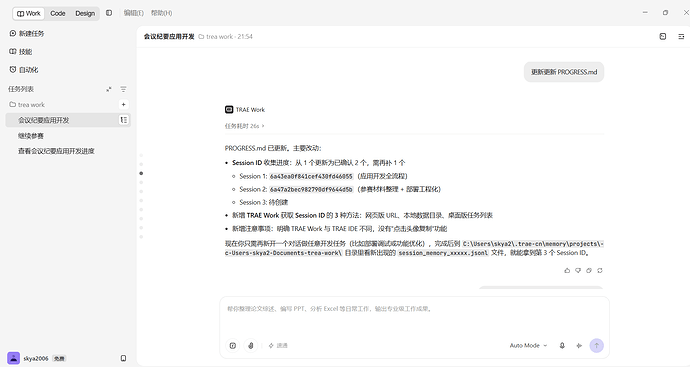Open the 继续参赛 task

pyautogui.click(x=31, y=136)
